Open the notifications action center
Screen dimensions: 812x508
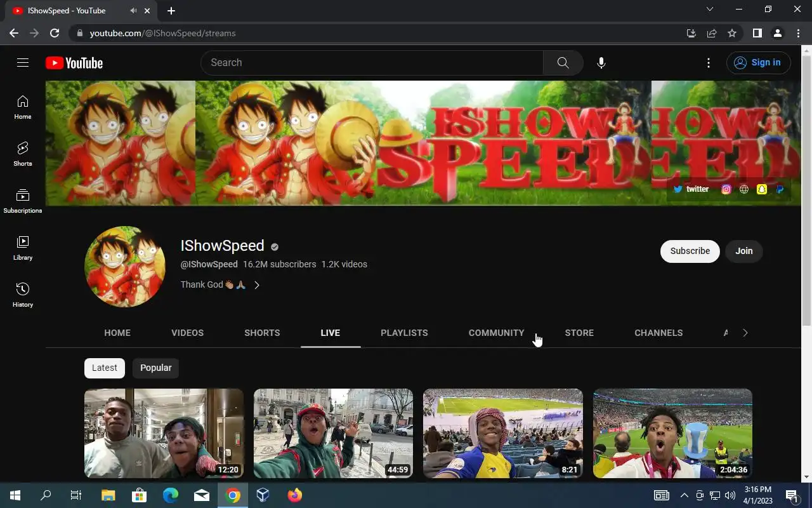click(792, 495)
